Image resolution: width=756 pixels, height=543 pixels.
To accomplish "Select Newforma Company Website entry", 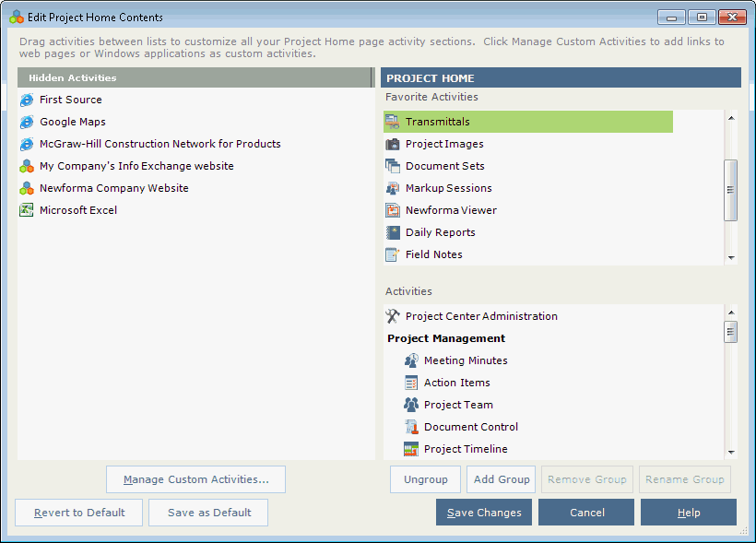I will [x=113, y=189].
